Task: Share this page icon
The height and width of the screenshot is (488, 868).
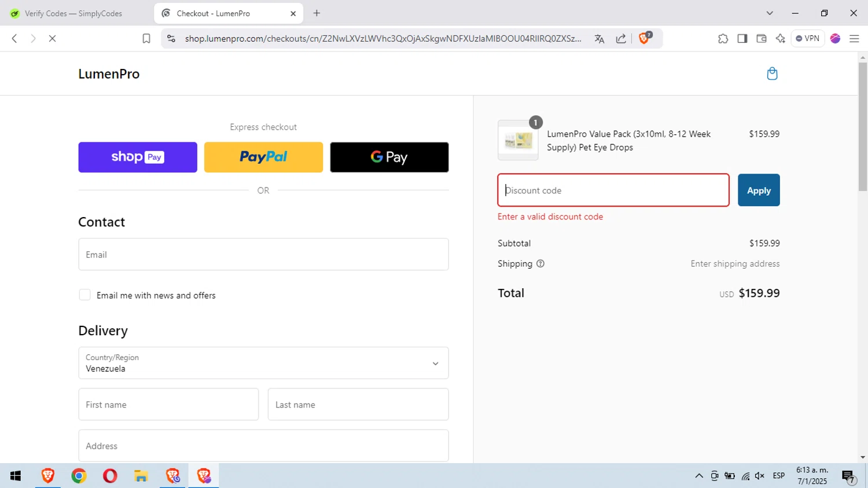Action: click(621, 39)
